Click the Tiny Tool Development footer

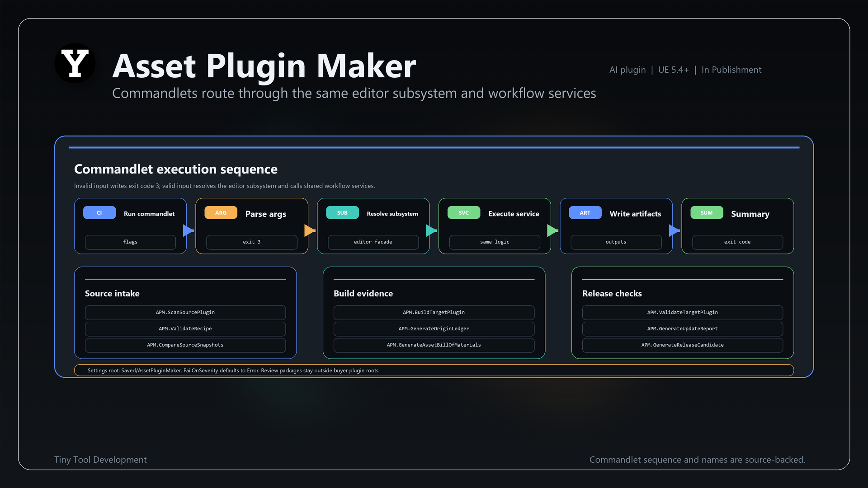(100, 460)
